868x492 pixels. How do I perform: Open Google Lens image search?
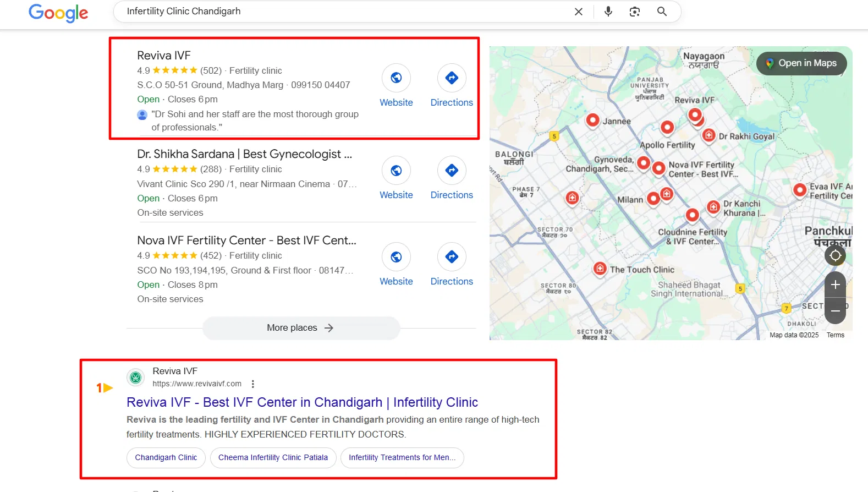point(634,12)
